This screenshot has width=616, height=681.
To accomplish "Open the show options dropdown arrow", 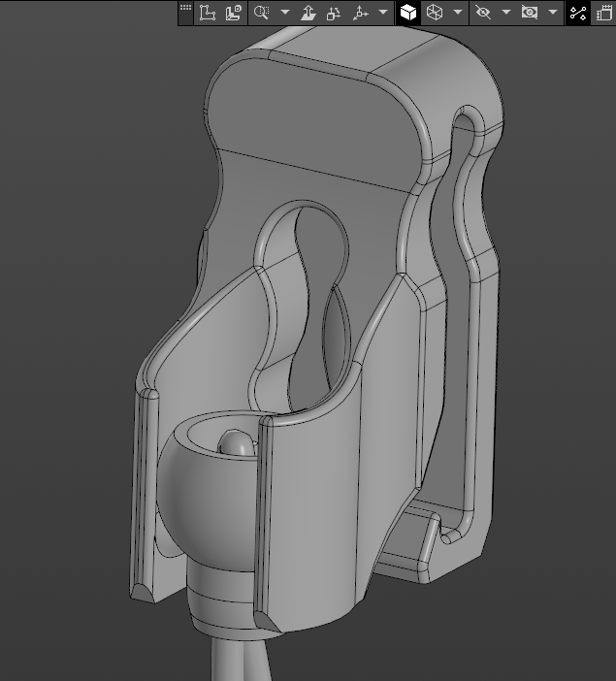I will coord(553,13).
